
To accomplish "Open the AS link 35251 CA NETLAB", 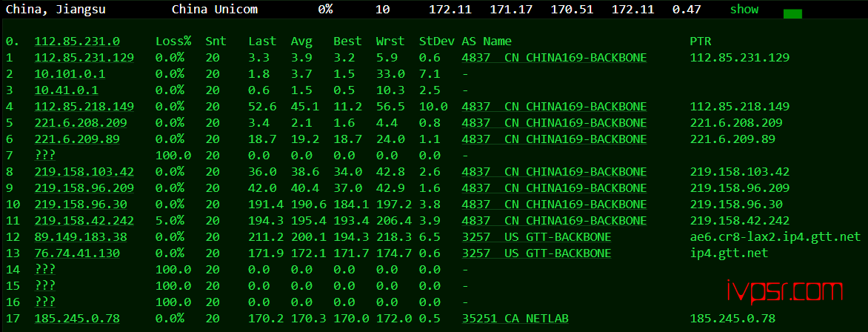I will 515,319.
